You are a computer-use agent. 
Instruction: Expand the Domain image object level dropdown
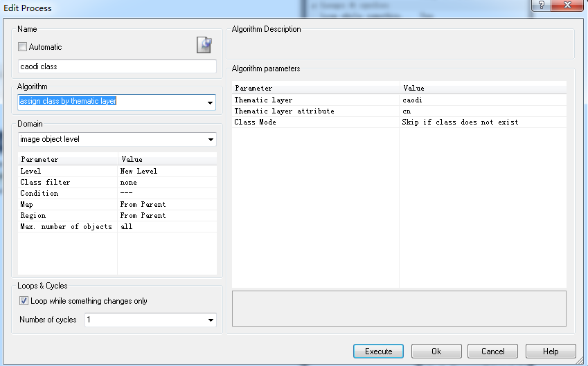click(211, 139)
